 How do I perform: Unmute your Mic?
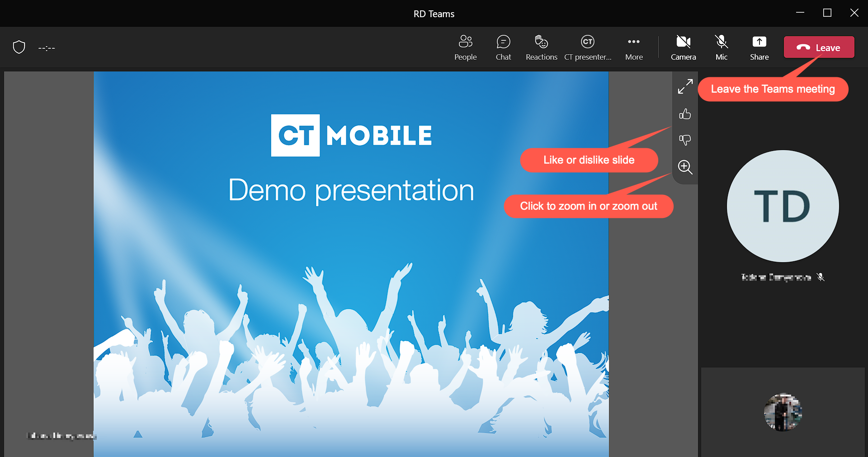(x=721, y=47)
